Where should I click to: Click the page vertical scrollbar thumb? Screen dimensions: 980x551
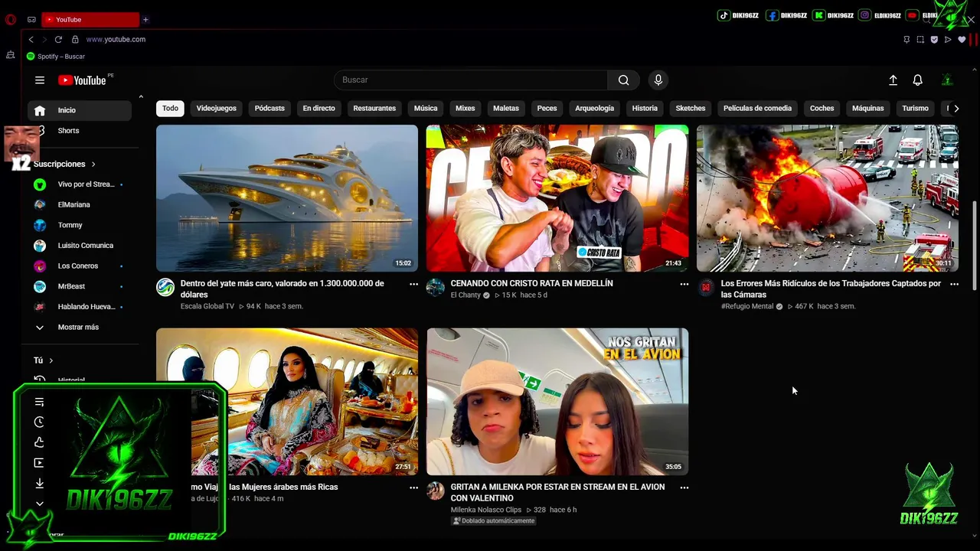975,246
